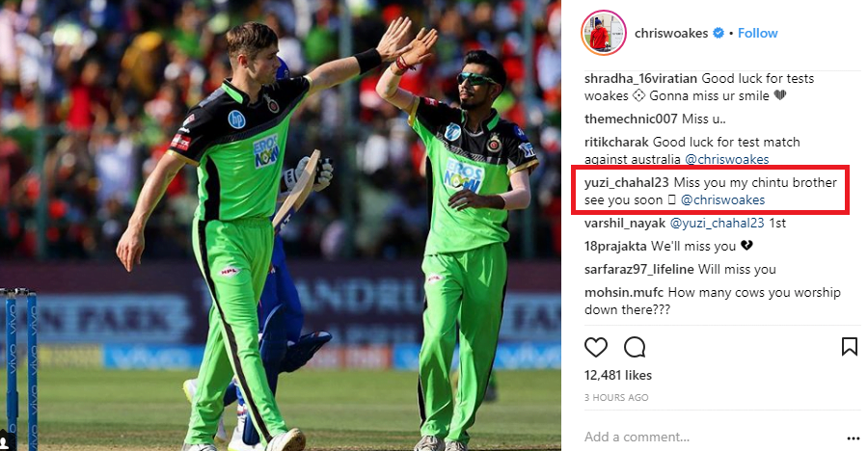Open more options three-dot menu
Image resolution: width=868 pixels, height=451 pixels.
pos(854,438)
